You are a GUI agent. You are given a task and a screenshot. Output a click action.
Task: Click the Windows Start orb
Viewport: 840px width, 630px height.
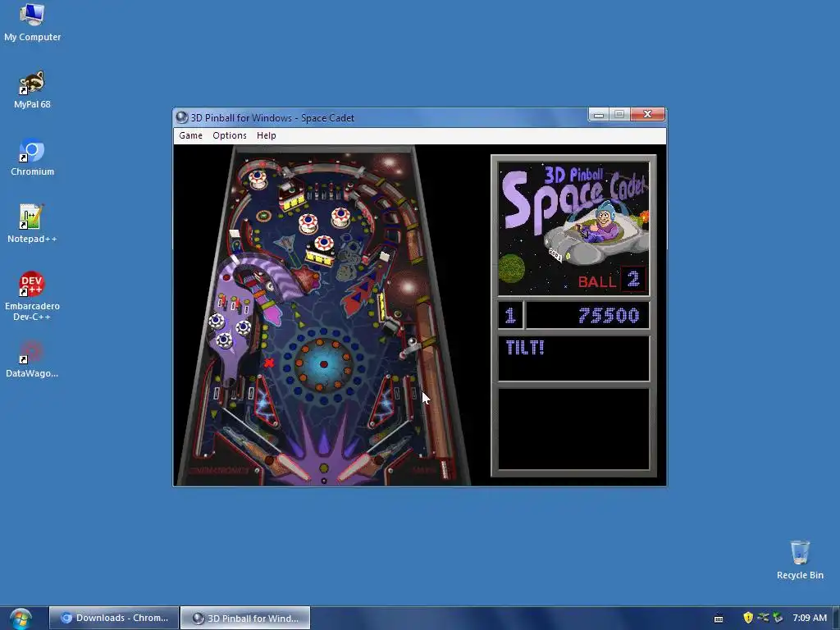tap(21, 619)
